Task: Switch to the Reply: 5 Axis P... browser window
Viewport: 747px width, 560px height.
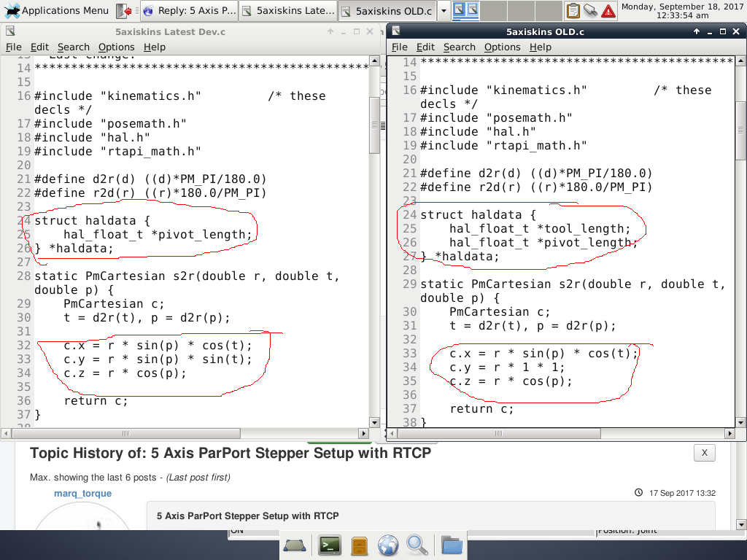Action: click(190, 10)
